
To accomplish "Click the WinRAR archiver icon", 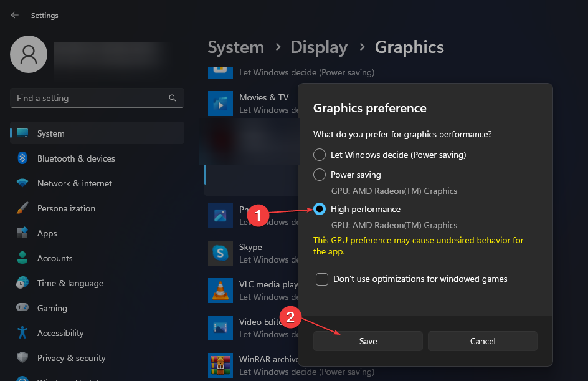I will 220,365.
